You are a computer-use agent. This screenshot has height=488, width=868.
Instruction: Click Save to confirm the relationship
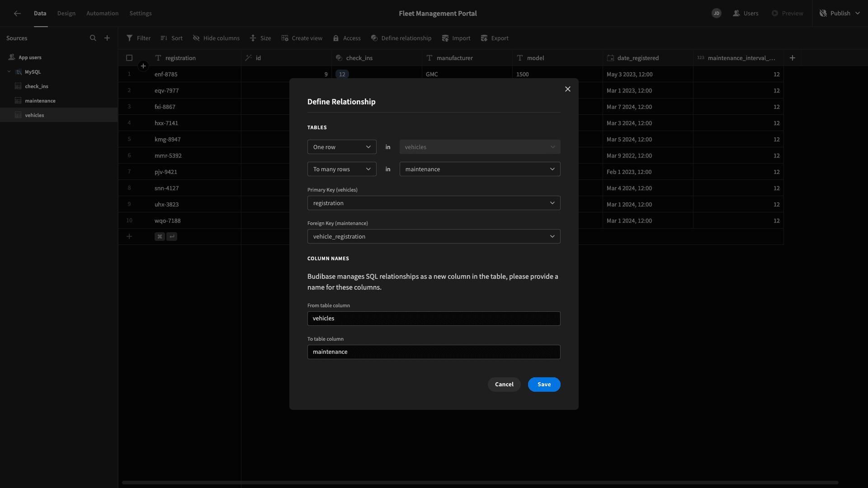coord(544,385)
